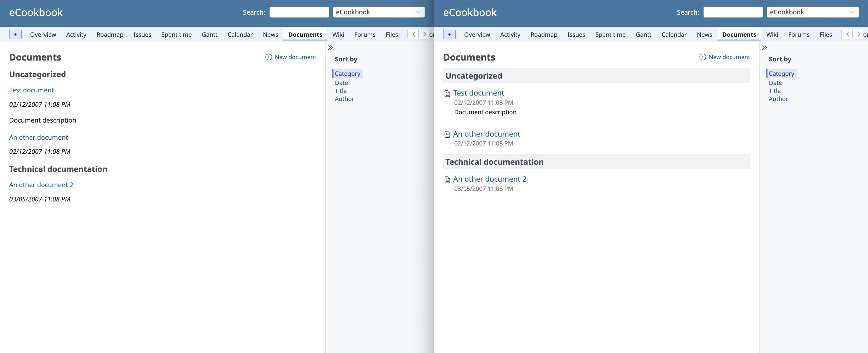Open Overview tab in left window
868x353 pixels.
pos(43,34)
